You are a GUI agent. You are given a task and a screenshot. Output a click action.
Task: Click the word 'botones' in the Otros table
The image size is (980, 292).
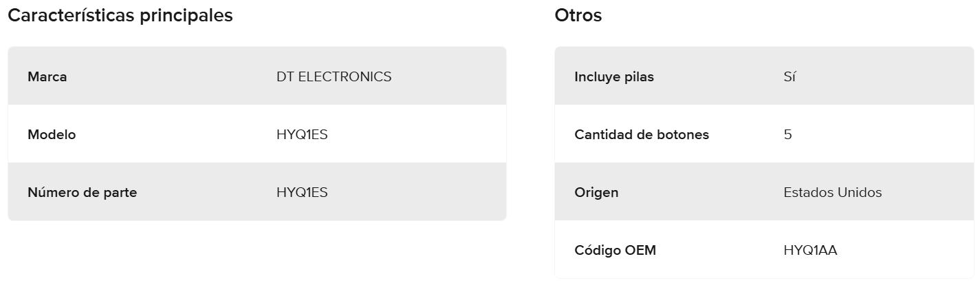coord(682,134)
